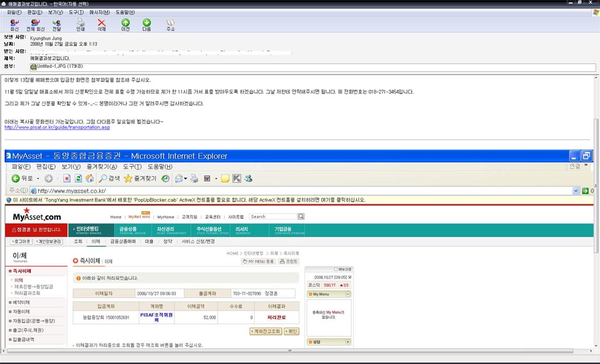The width and height of the screenshot is (600, 364).
Task: Open Favorites with the 즐겨찾기 star icon
Action: coord(128,178)
